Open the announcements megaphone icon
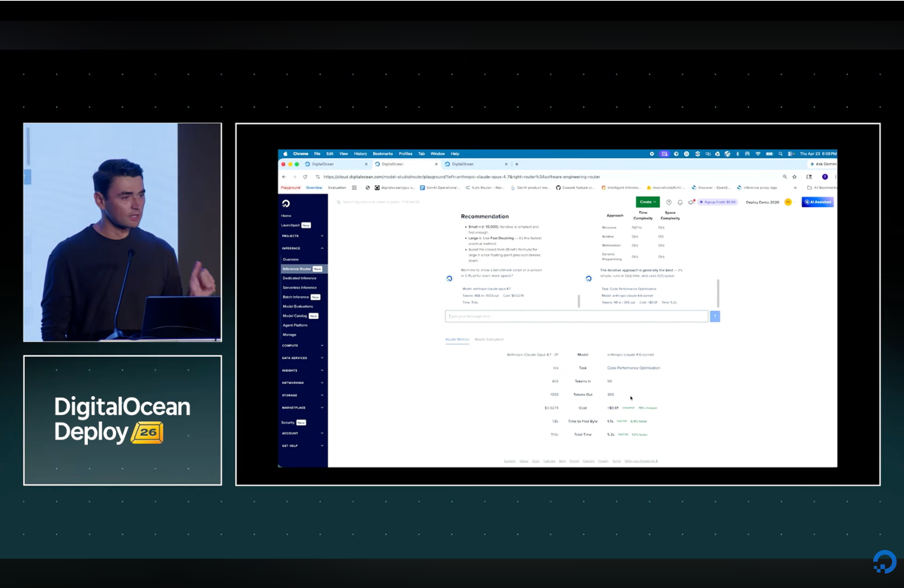 [691, 202]
